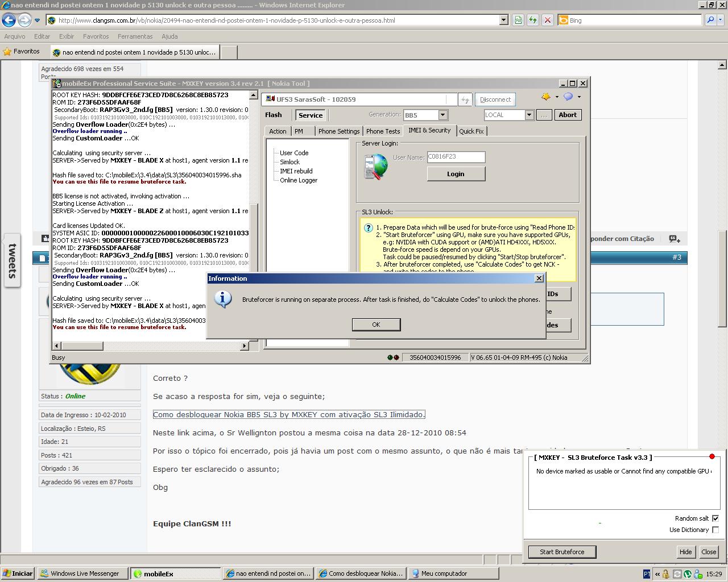
Task: Click the swap arrows icon beside UFS3 SarasSoft
Action: tap(465, 99)
